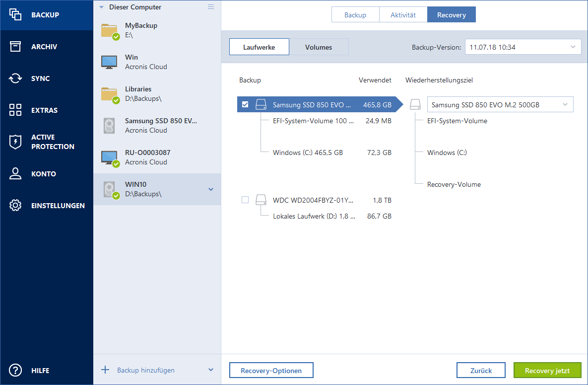Uncheck the Samsung SSD 850 EVO checkbox
The width and height of the screenshot is (588, 385).
point(245,105)
